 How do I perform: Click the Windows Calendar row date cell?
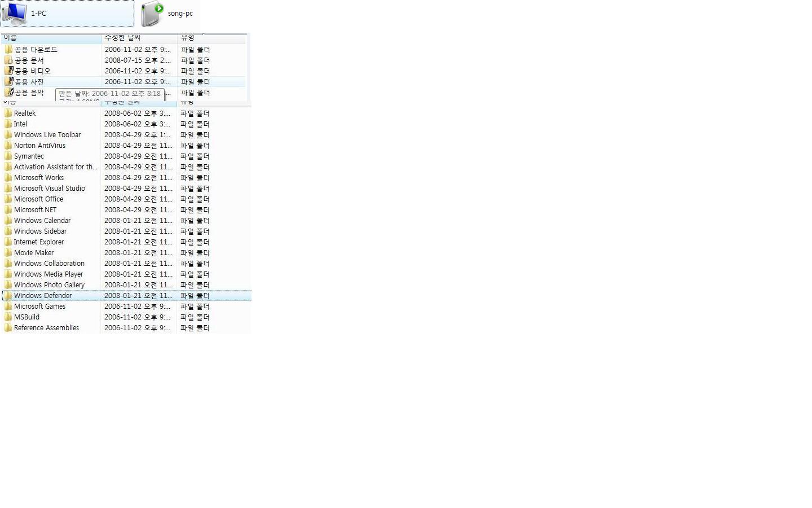[x=138, y=221]
